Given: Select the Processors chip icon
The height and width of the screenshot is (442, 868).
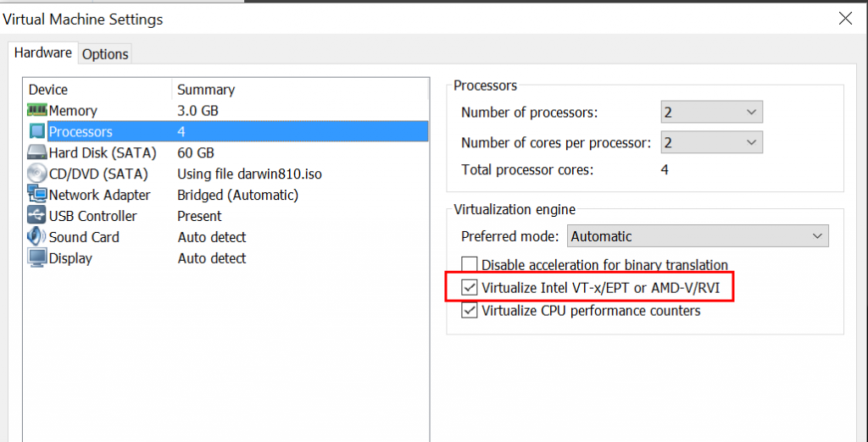Looking at the screenshot, I should coord(37,131).
